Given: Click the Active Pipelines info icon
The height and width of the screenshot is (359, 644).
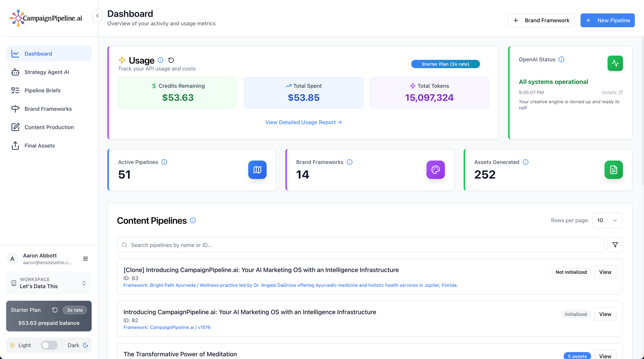Looking at the screenshot, I should pos(164,162).
